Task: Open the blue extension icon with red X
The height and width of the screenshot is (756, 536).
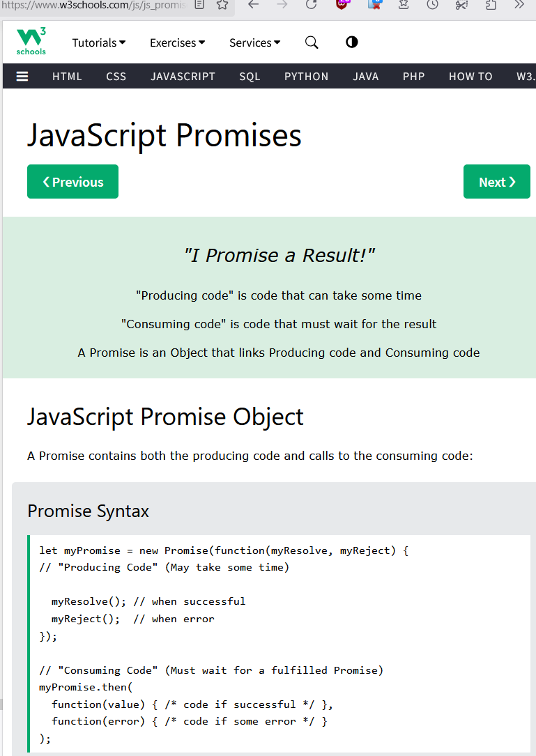Action: point(375,5)
